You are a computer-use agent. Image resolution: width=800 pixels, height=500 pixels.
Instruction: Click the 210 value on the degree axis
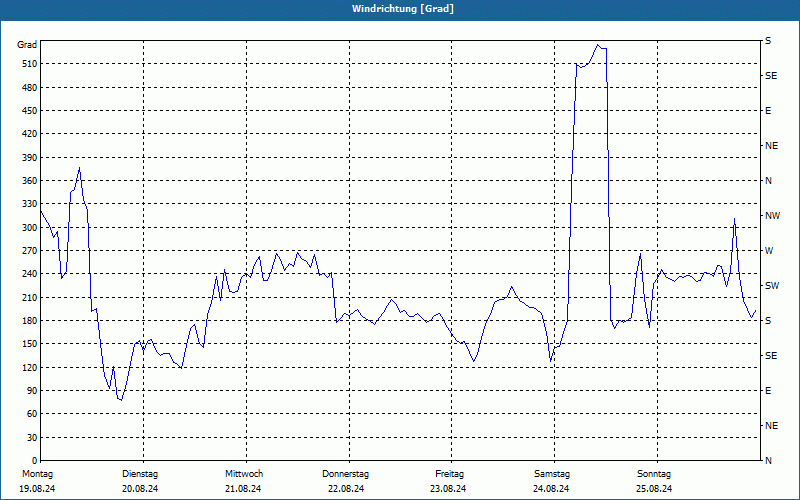coord(30,297)
